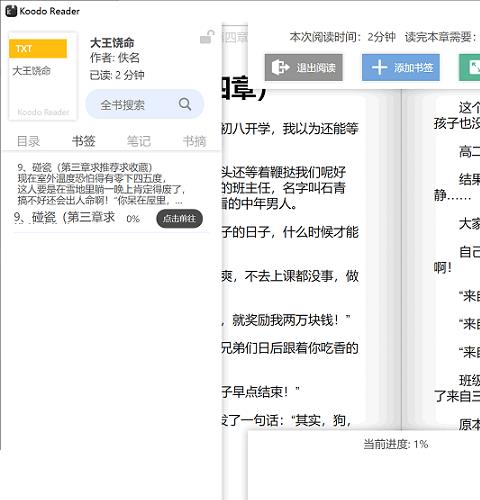This screenshot has height=500, width=480.
Task: Click the 作者: 佚名 author text
Action: 115,58
